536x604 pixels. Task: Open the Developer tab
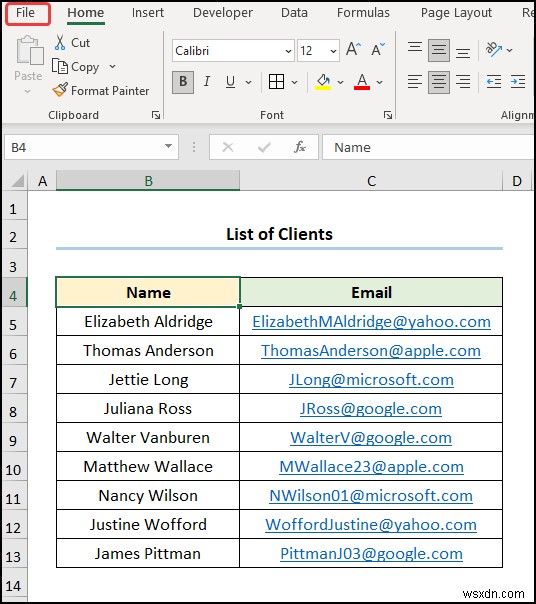(223, 13)
